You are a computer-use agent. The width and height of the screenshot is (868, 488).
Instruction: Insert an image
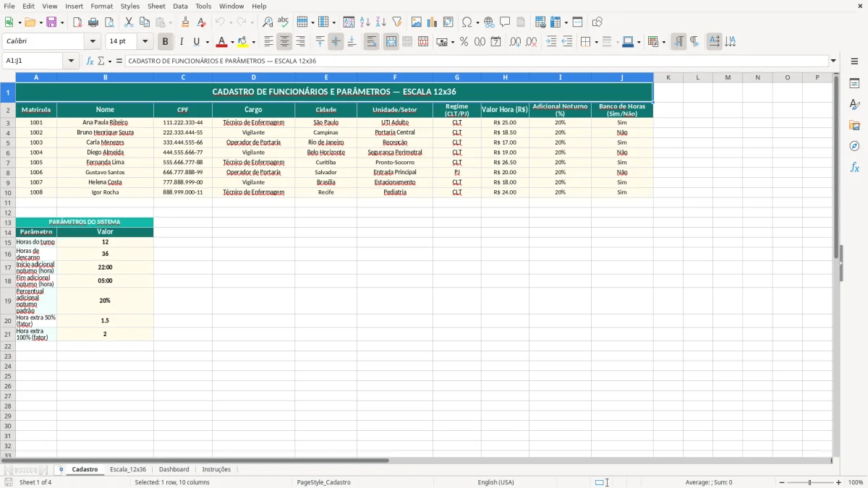[x=417, y=22]
